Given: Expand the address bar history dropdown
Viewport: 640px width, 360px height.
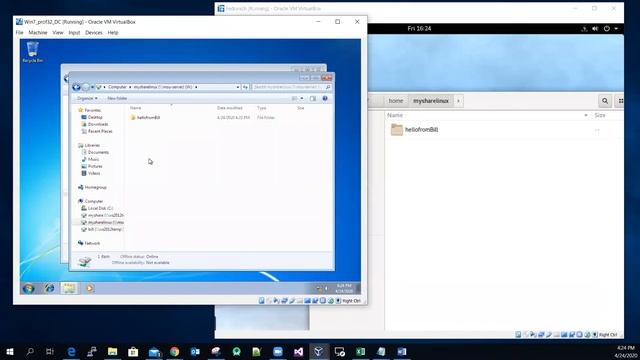Looking at the screenshot, I should click(x=238, y=87).
